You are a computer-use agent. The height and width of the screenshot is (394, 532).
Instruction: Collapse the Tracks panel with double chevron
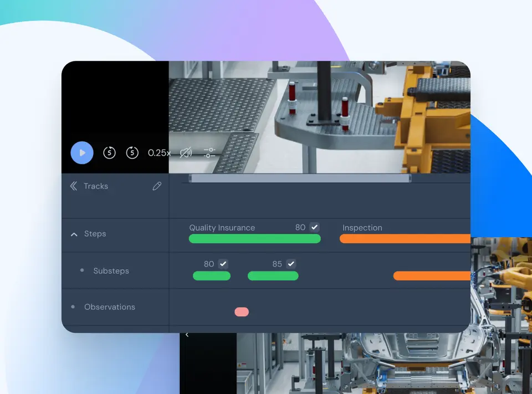click(x=73, y=186)
